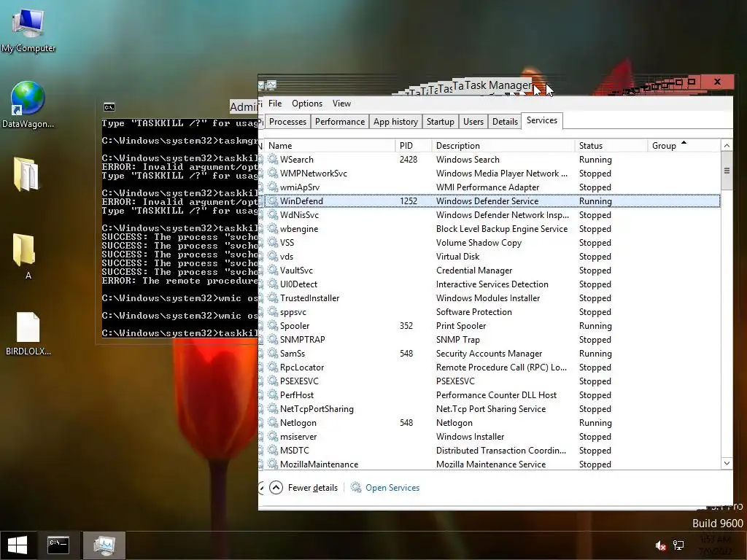The height and width of the screenshot is (560, 747).
Task: Click PID 2428 cell for WSearch
Action: tap(409, 160)
